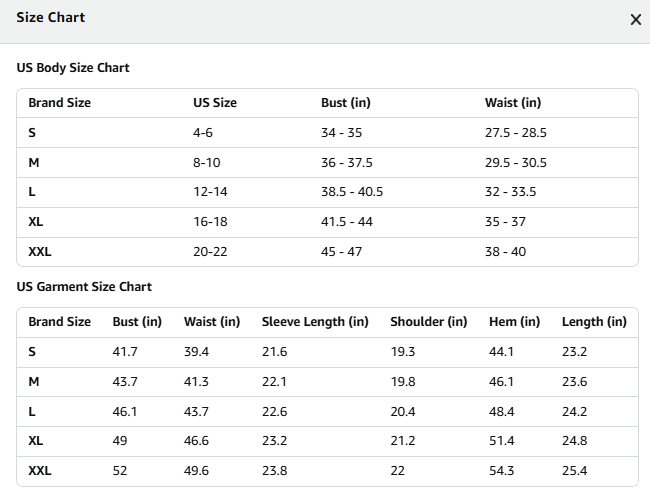Viewport: 650px width, 495px height.
Task: Select the US Body Size Chart heading
Action: tap(73, 68)
